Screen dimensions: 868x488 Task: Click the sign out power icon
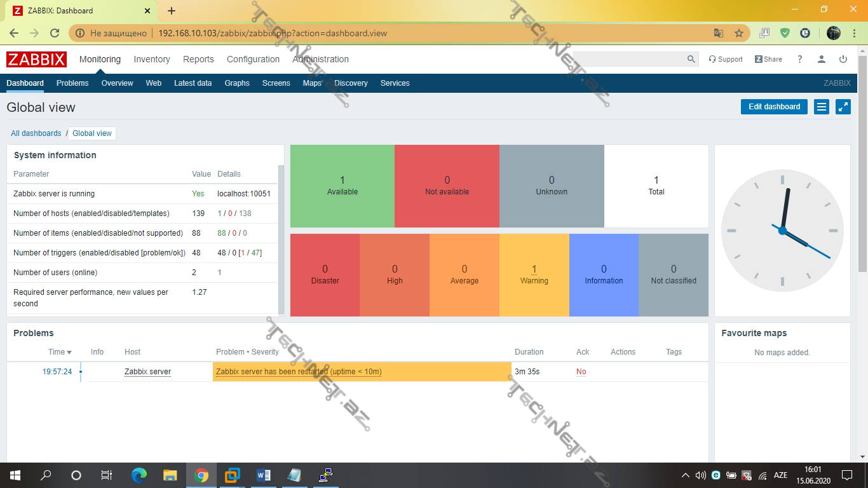coord(843,59)
